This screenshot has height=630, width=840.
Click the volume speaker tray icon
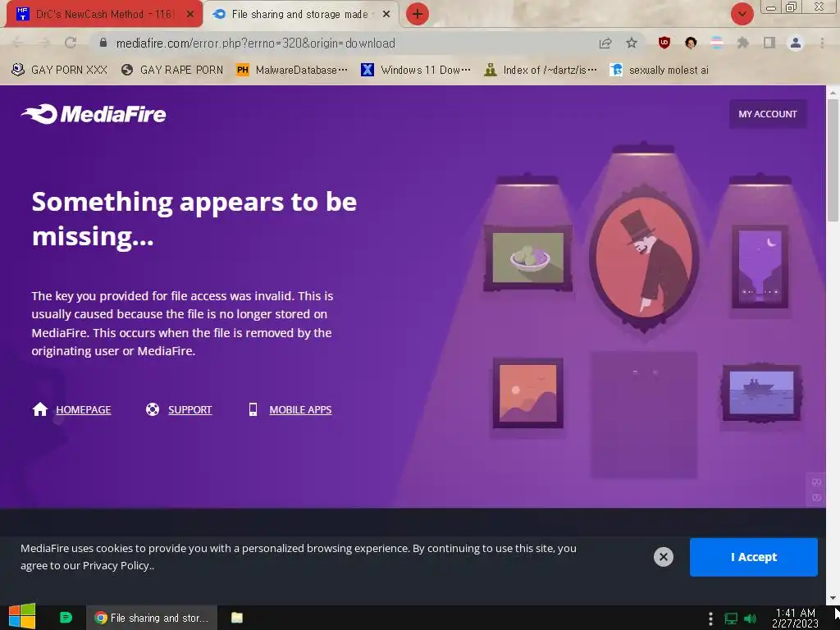point(750,619)
